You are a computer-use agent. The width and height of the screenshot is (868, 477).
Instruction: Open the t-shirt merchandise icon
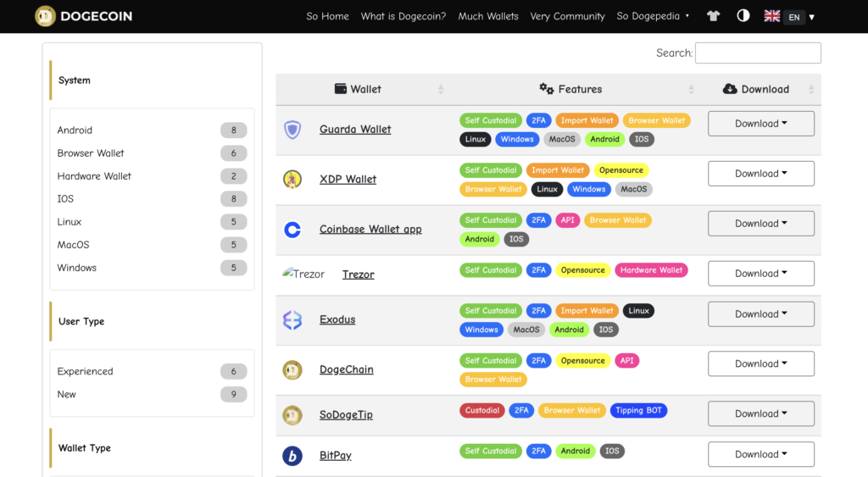(x=713, y=16)
